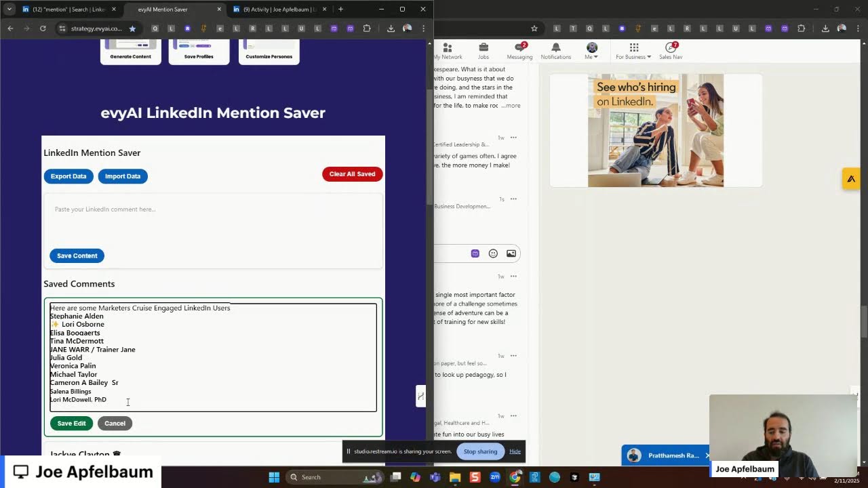Click the taskbar Search box
This screenshot has width=868, height=488.
pyautogui.click(x=334, y=477)
